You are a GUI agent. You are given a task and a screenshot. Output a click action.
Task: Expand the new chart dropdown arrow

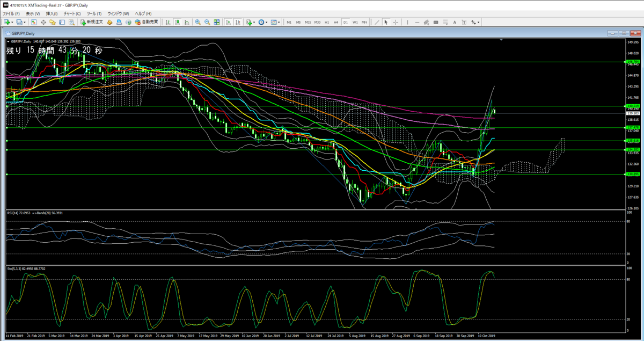point(12,22)
